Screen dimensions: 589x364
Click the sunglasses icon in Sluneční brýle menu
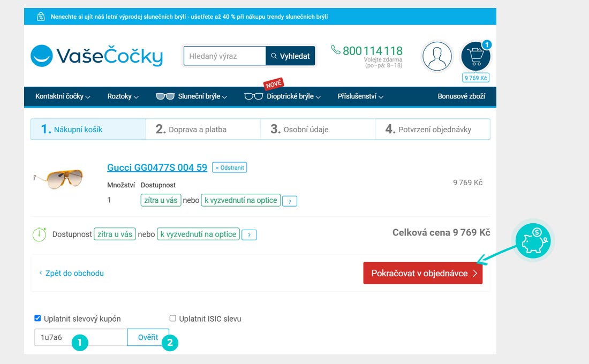pos(165,96)
